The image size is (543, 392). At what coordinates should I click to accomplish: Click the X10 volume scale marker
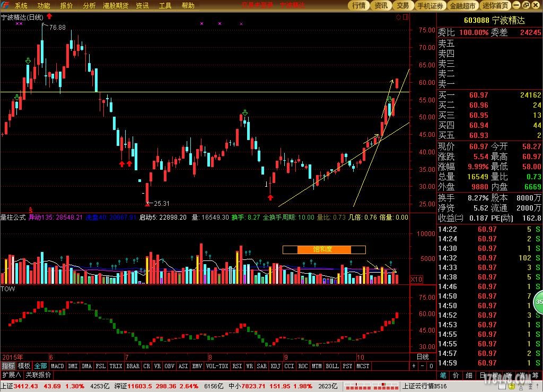pyautogui.click(x=417, y=279)
